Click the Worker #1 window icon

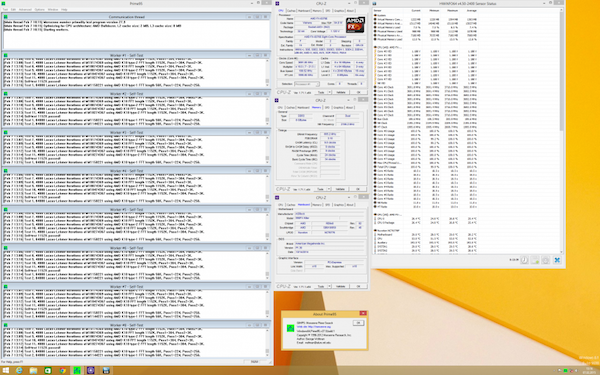[x=6, y=55]
